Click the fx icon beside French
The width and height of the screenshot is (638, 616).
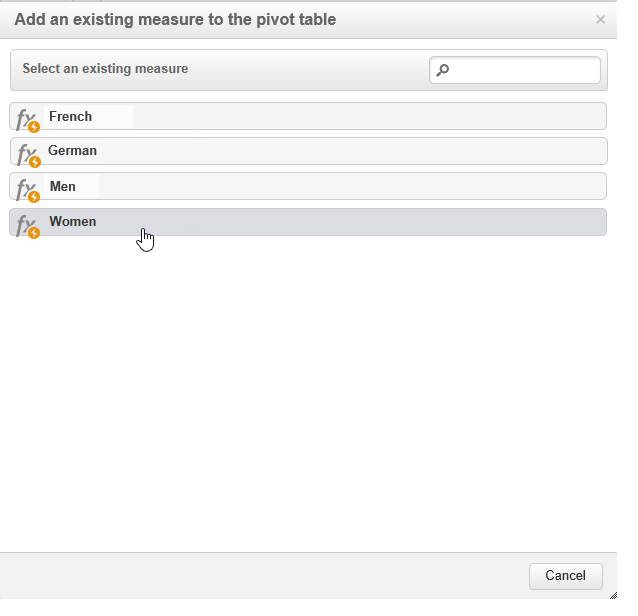tap(27, 119)
